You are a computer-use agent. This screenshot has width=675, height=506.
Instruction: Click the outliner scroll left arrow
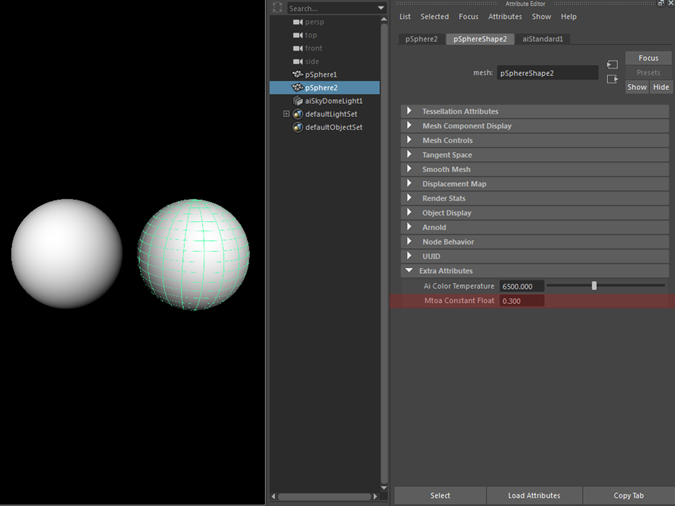pos(273,497)
